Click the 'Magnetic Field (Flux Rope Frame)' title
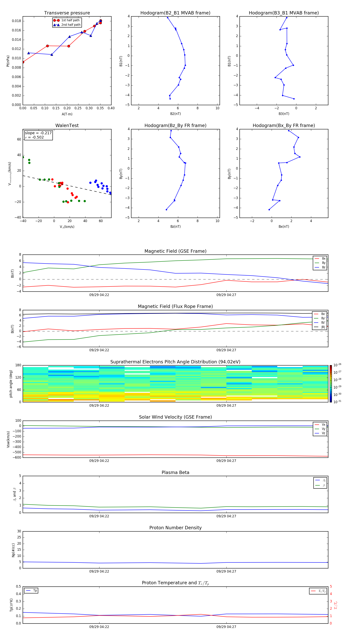Screen dimensions: 351x644 click(x=175, y=307)
